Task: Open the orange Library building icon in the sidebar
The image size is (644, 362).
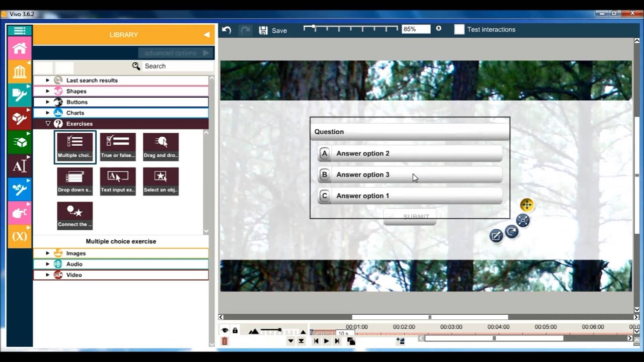Action: [20, 72]
